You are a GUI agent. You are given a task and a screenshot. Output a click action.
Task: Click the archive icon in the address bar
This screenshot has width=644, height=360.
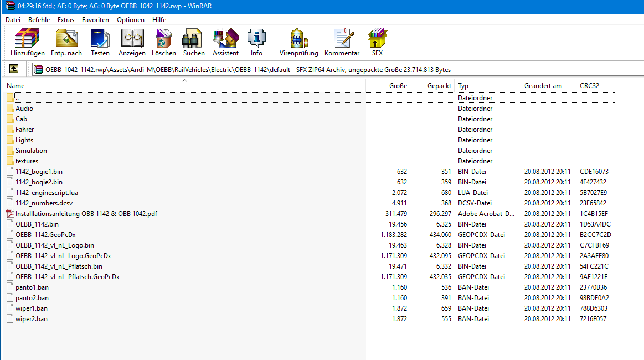[38, 69]
